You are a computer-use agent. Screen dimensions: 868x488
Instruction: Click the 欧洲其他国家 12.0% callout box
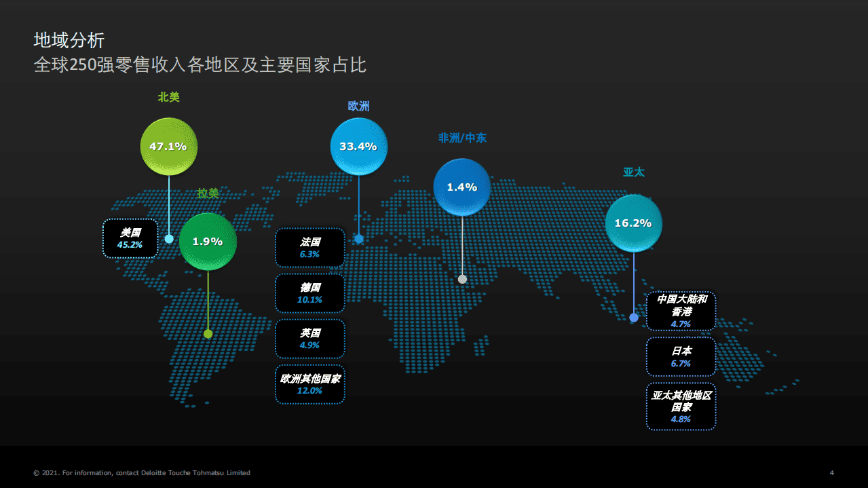point(309,384)
